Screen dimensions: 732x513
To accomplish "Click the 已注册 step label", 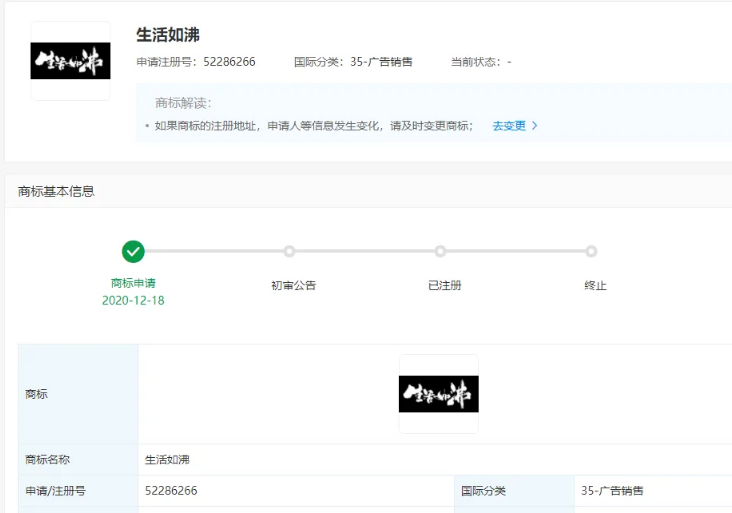I will point(444,285).
